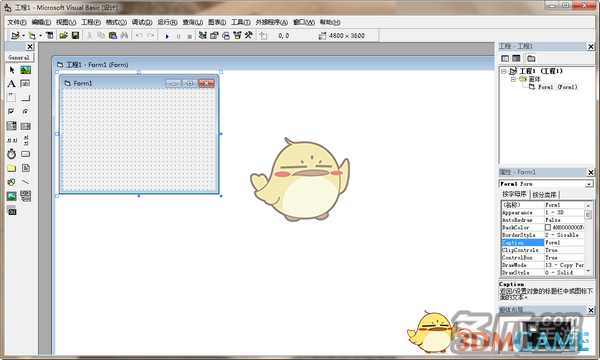Open Add Form dropdown arrow
600x360 pixels.
(40, 36)
